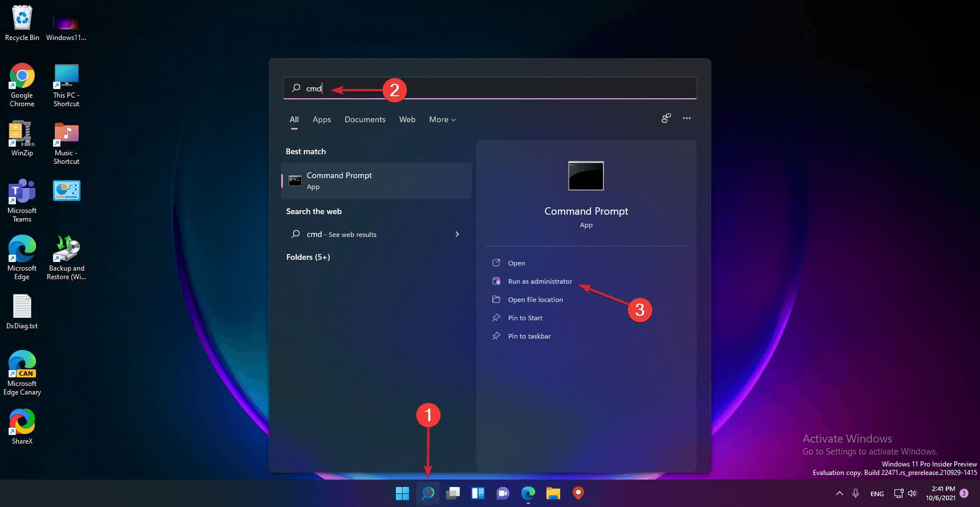Choose Pin to taskbar

529,336
